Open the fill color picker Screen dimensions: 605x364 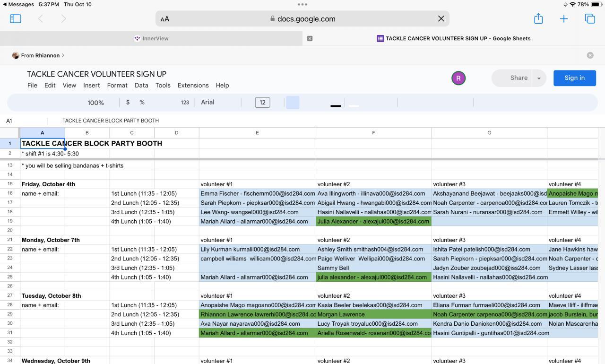(x=354, y=103)
